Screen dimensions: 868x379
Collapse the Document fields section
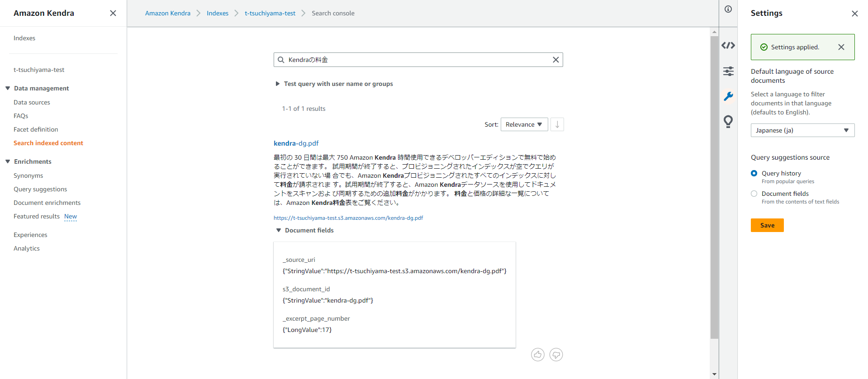point(305,230)
